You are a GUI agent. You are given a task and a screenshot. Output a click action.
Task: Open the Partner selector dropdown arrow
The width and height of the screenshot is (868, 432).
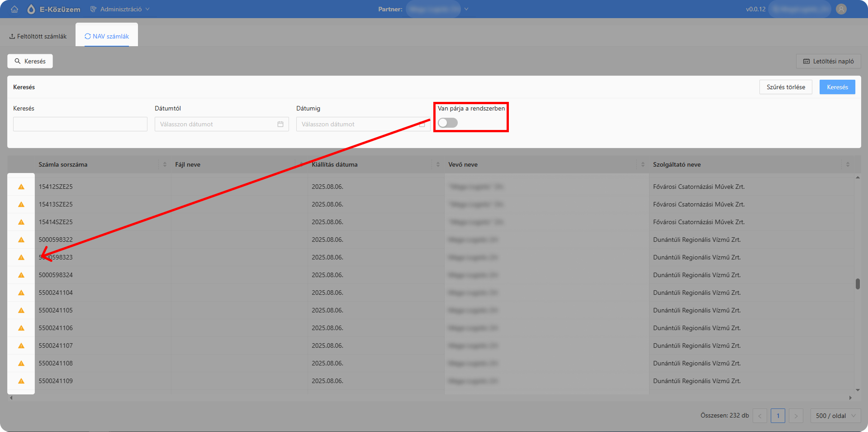click(466, 9)
